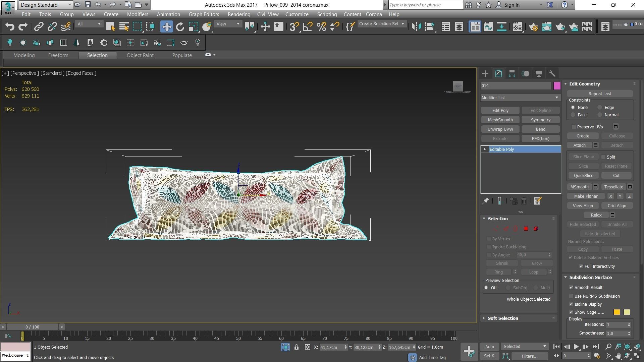Screen dimensions: 644x362
Task: Open the Selected key filter dropdown
Action: tap(525, 347)
